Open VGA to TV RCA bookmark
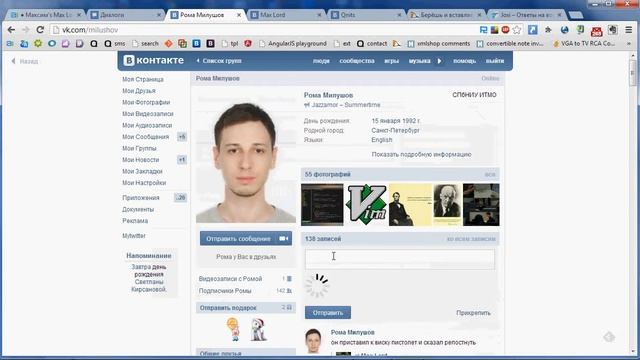 point(584,43)
